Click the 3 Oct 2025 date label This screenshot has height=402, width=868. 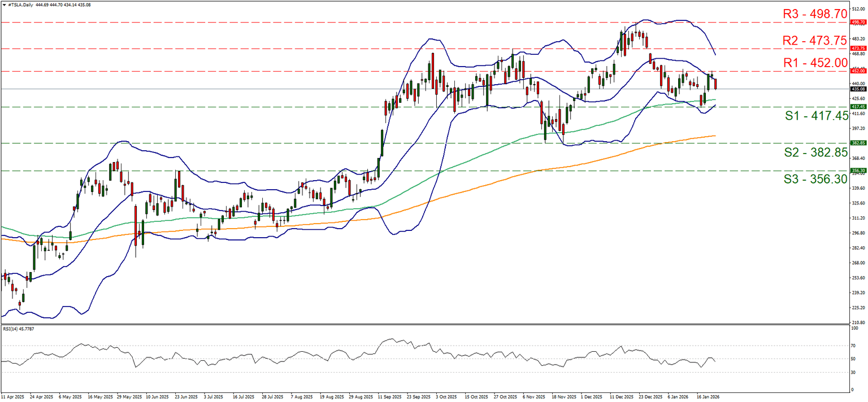coord(447,397)
